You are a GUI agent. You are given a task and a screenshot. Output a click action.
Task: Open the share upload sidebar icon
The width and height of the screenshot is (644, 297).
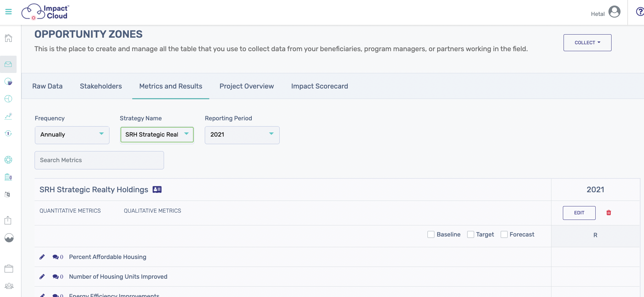(8, 220)
